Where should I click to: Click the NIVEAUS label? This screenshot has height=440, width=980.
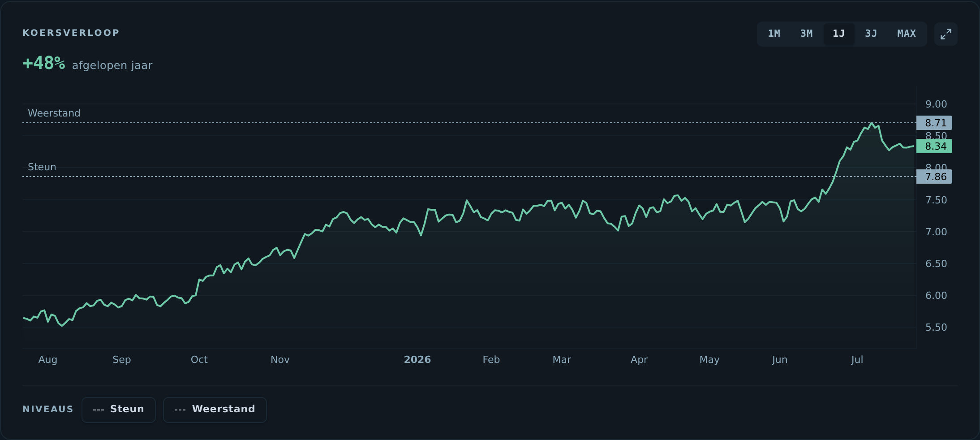pyautogui.click(x=48, y=410)
